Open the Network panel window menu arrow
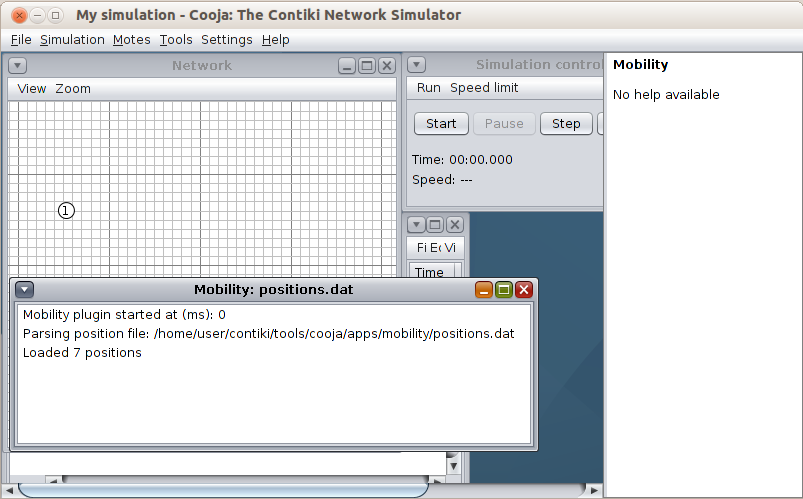Screen dimensions: 803x499 pyautogui.click(x=18, y=66)
